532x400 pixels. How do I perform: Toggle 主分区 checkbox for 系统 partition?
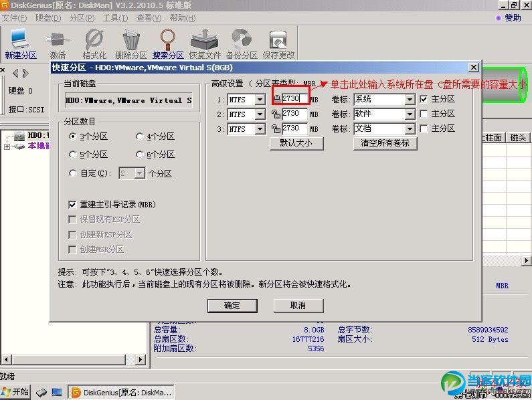click(424, 99)
